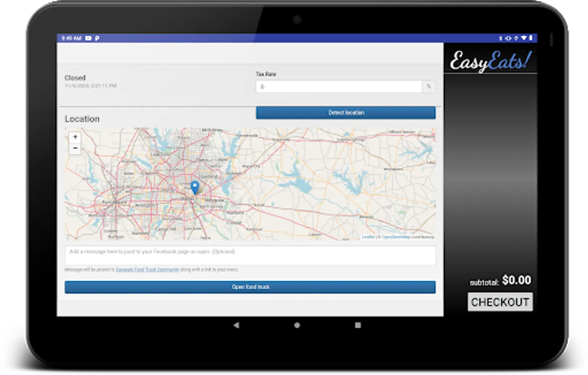The image size is (588, 375).
Task: Click the percent sign beside Tax Rate
Action: tap(429, 87)
